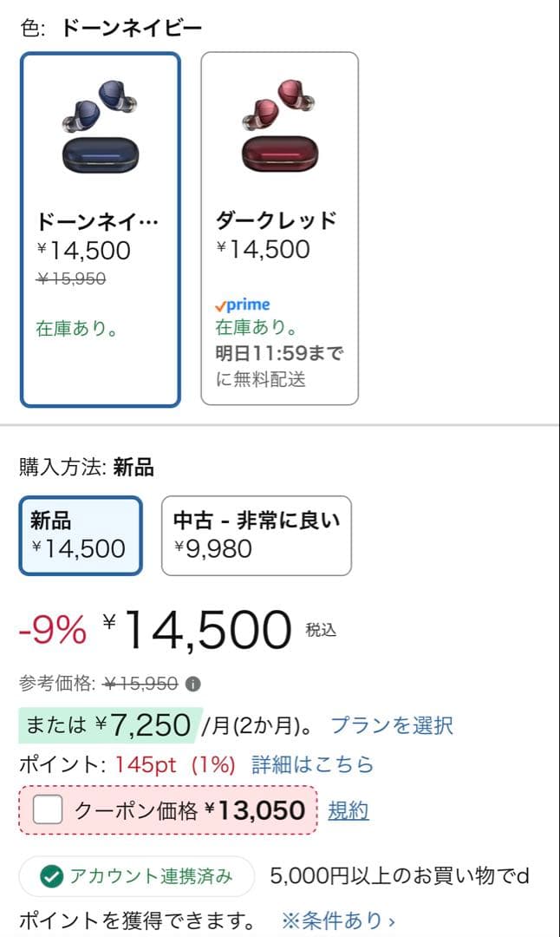Image resolution: width=560 pixels, height=937 pixels.
Task: Tick the coupon price ¥13,050 checkbox
Action: 48,810
